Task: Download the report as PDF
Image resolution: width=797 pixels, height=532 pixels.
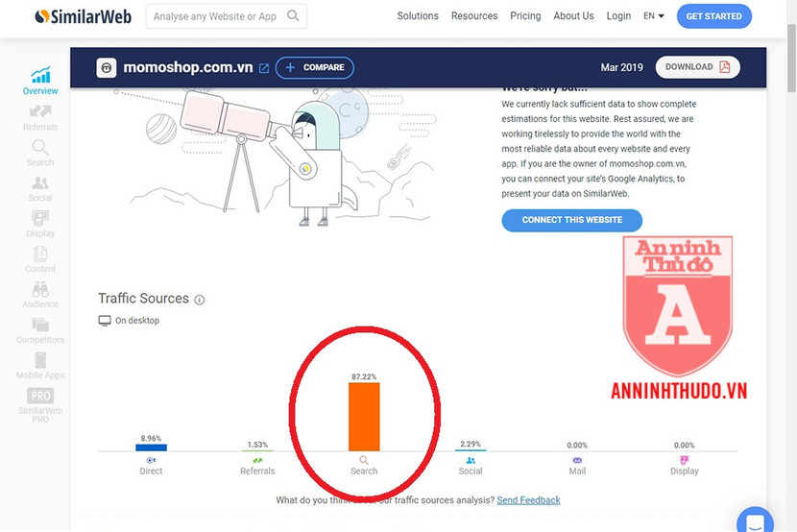Action: tap(698, 67)
